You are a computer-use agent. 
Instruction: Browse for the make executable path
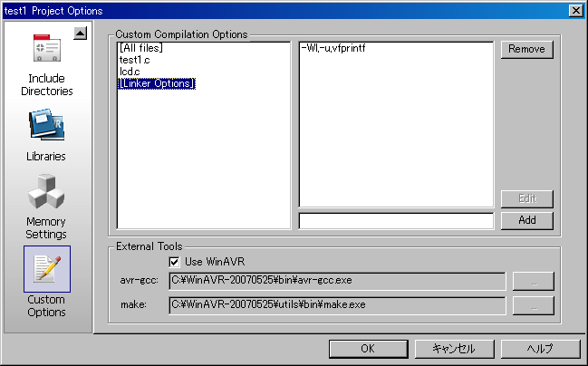coord(534,305)
